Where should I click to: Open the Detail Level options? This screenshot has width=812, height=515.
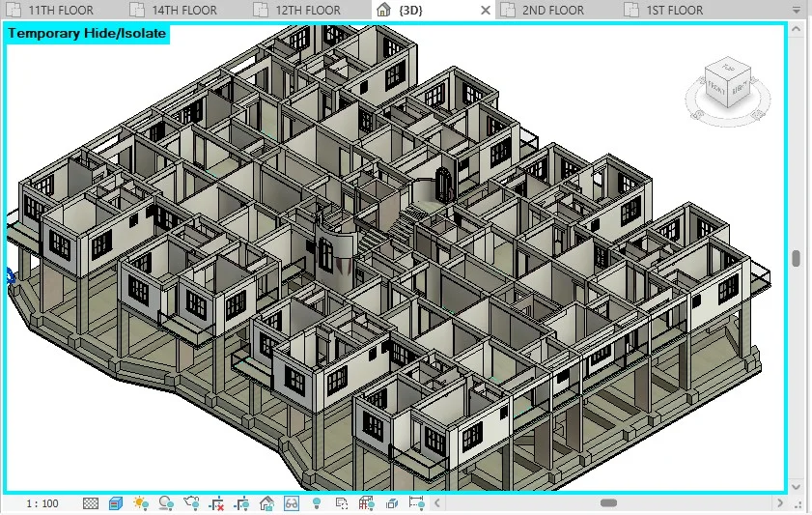[91, 503]
